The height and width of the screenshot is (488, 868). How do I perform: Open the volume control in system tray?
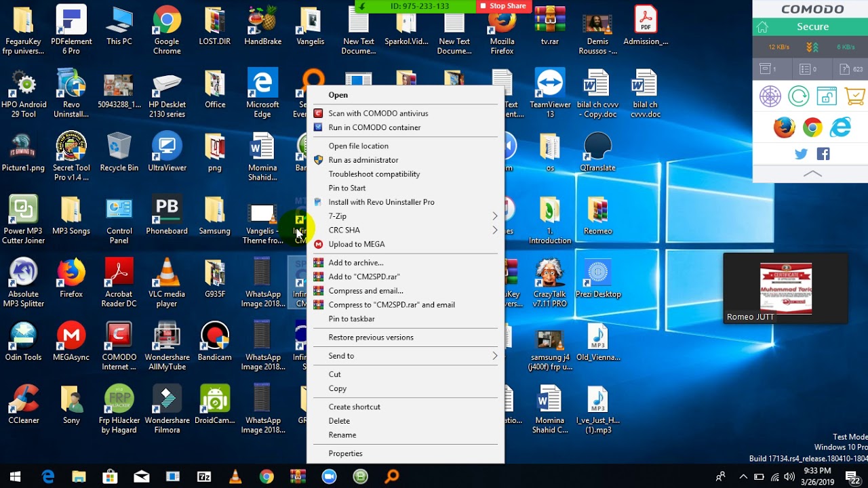pyautogui.click(x=789, y=476)
